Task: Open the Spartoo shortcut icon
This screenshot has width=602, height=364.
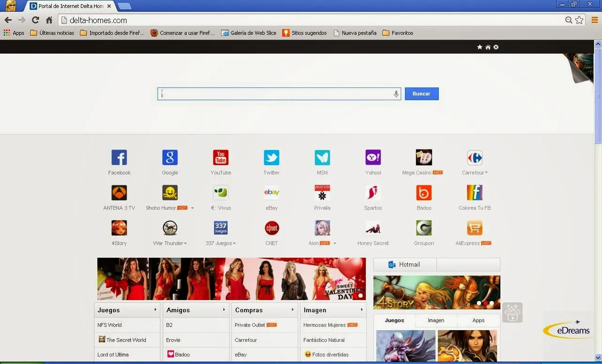Action: [x=373, y=192]
